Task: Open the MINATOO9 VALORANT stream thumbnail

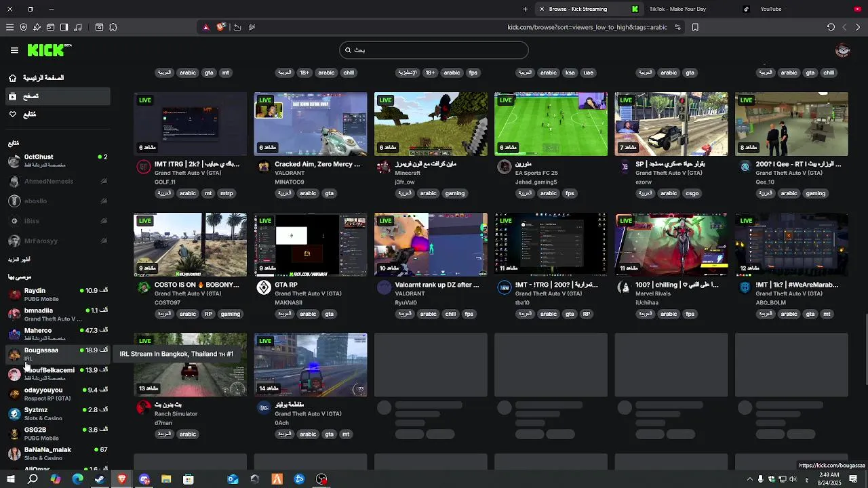Action: (x=311, y=124)
